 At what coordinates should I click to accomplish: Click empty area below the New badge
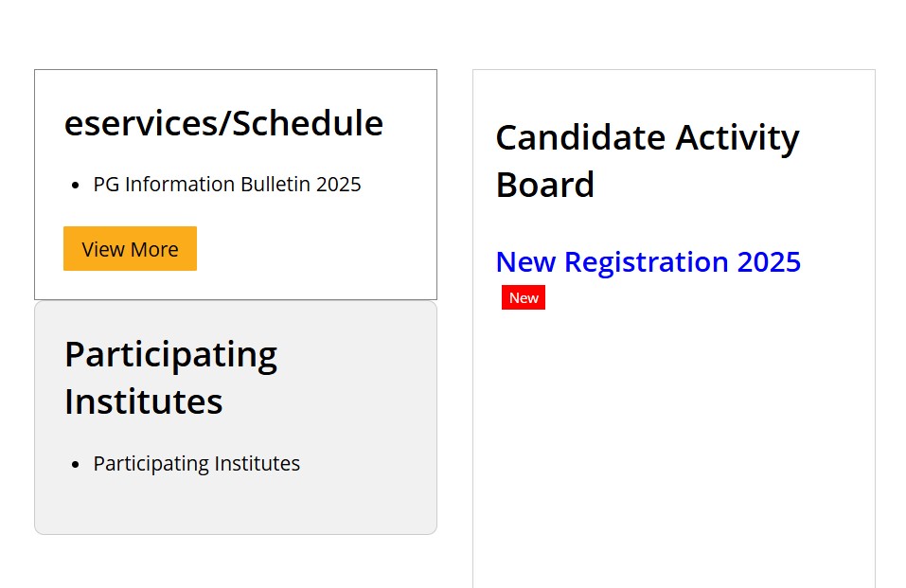pyautogui.click(x=663, y=426)
